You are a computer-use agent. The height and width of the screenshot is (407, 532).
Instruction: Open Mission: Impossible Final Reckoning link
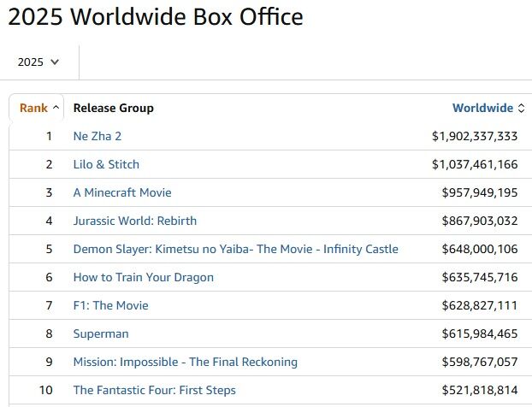[186, 362]
